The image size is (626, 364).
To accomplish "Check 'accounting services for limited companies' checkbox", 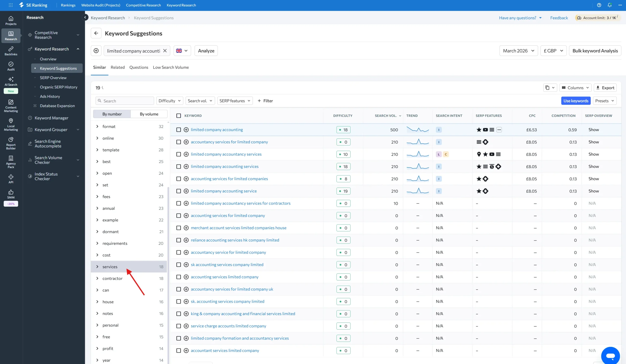I will pyautogui.click(x=178, y=179).
